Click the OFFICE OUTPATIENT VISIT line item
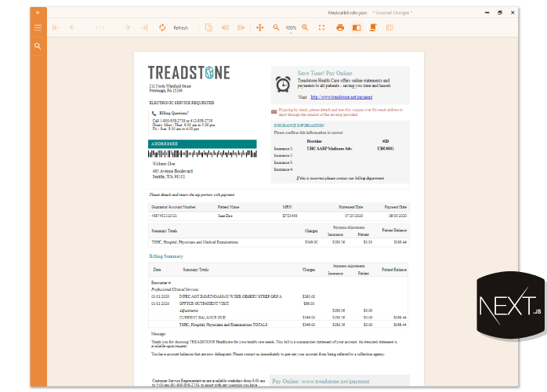The width and height of the screenshot is (547, 392). (204, 303)
